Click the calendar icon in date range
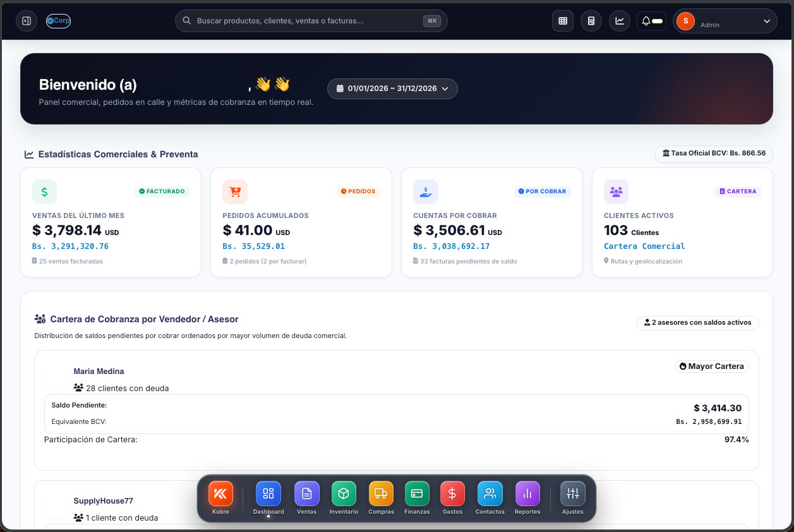794x532 pixels. tap(340, 88)
